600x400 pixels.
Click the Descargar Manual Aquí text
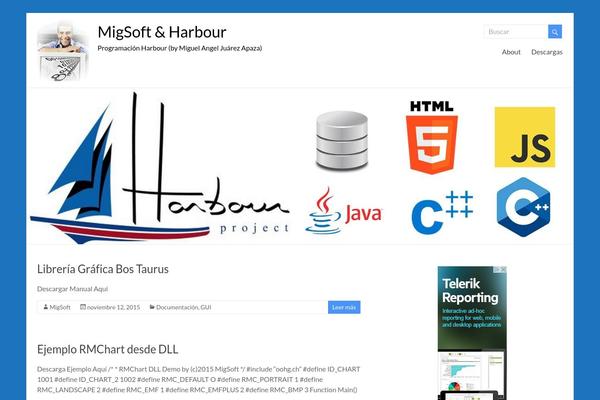(72, 289)
